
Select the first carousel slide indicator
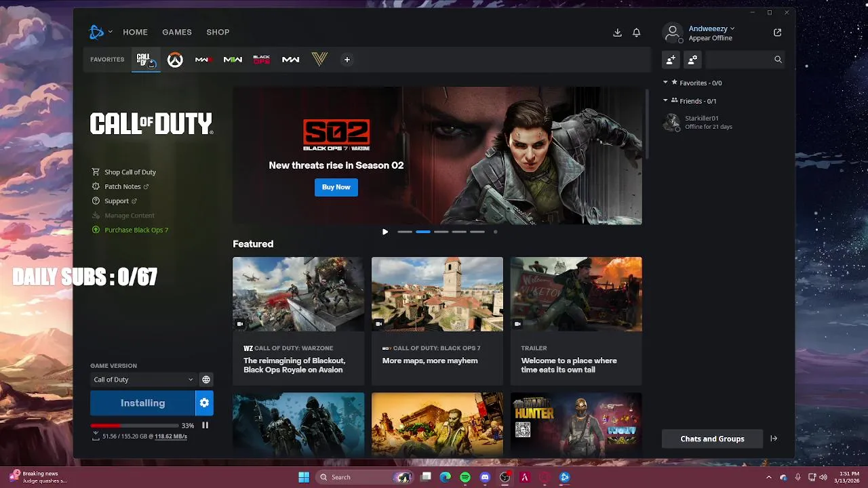(405, 232)
